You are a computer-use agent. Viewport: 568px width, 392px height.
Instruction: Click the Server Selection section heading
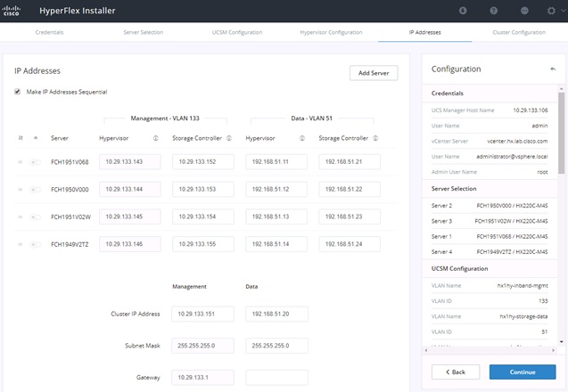pos(454,189)
